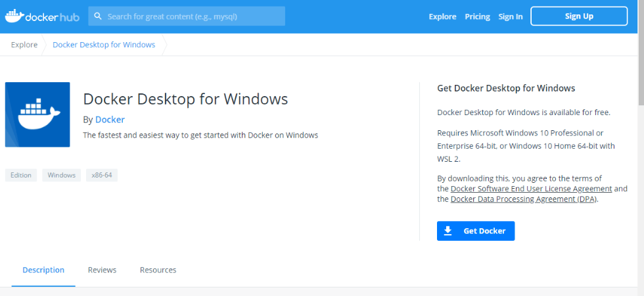
Task: Switch to the Reviews tab
Action: coord(102,270)
